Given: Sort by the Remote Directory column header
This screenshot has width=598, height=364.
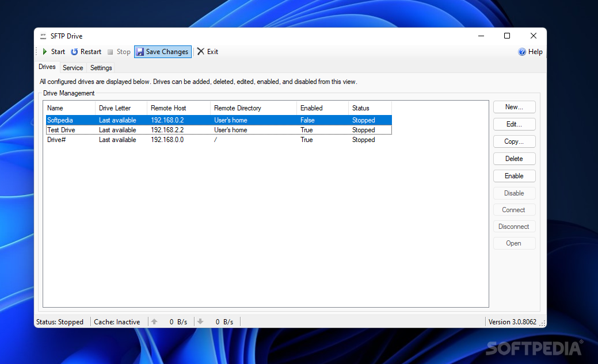Looking at the screenshot, I should 253,108.
